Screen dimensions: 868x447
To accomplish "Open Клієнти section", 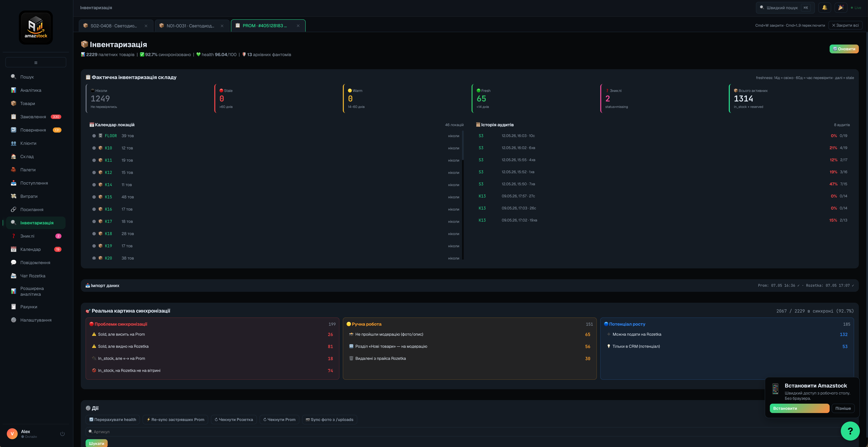I will click(36, 143).
